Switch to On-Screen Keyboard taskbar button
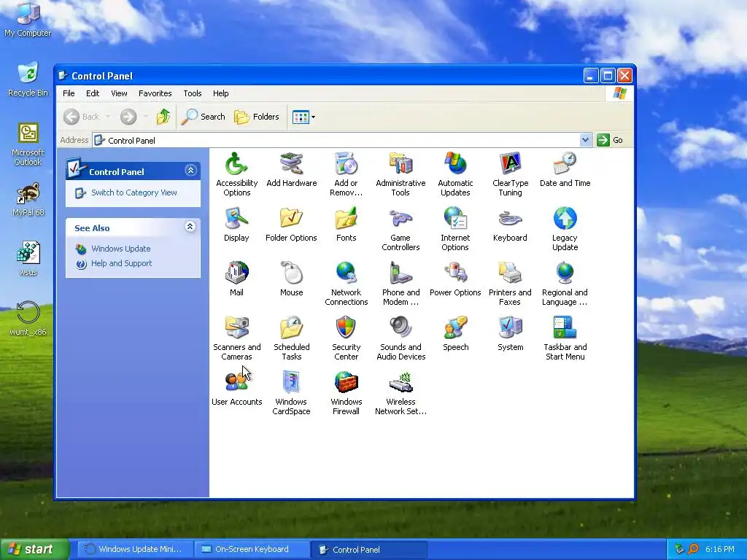747x560 pixels. (x=252, y=549)
